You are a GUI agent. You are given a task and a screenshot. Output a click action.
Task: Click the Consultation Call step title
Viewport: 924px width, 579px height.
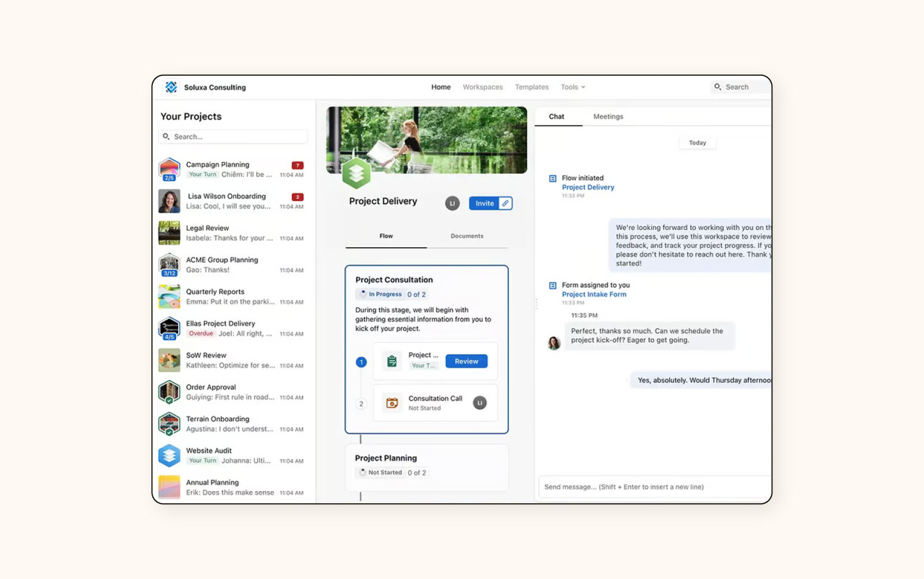tap(435, 398)
